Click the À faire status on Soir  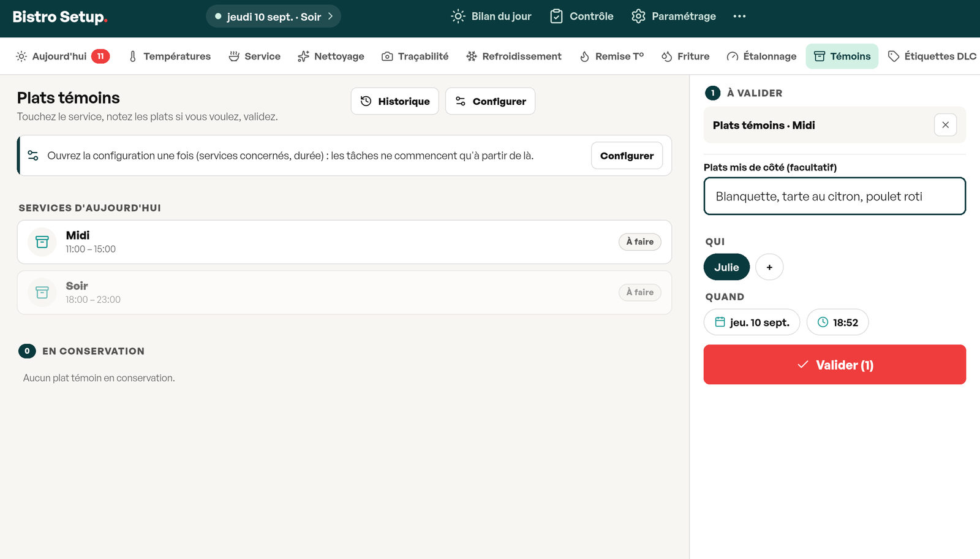click(640, 292)
